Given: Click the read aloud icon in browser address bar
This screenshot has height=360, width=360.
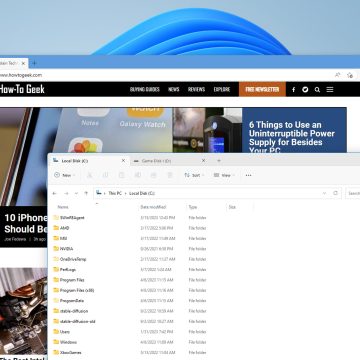Looking at the screenshot, I should pos(338,75).
